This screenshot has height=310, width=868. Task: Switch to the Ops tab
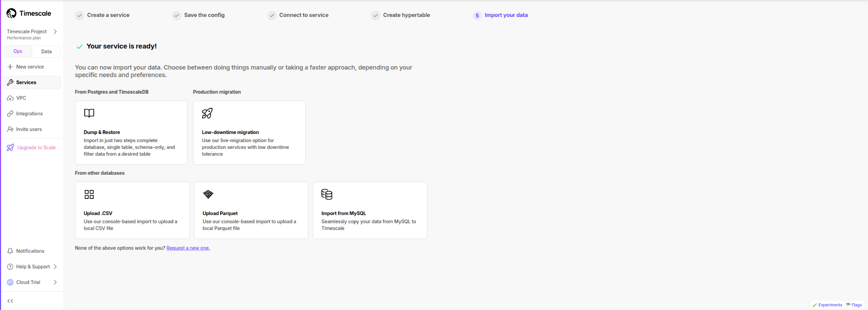tap(18, 51)
